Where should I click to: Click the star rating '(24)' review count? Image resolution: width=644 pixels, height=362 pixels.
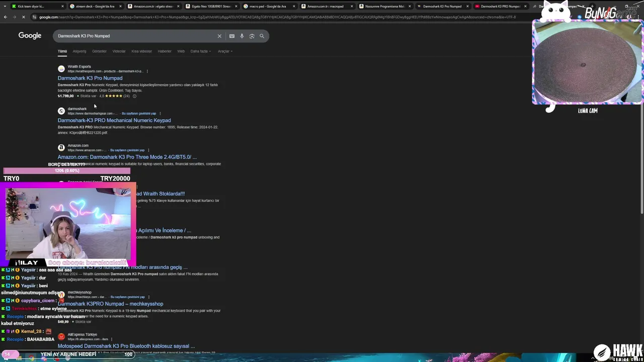pyautogui.click(x=126, y=96)
